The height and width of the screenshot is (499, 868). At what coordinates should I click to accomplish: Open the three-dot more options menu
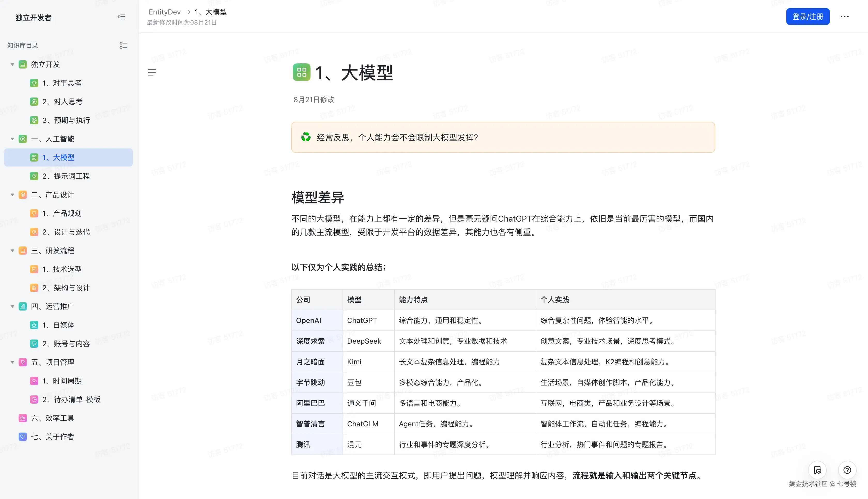pos(844,17)
